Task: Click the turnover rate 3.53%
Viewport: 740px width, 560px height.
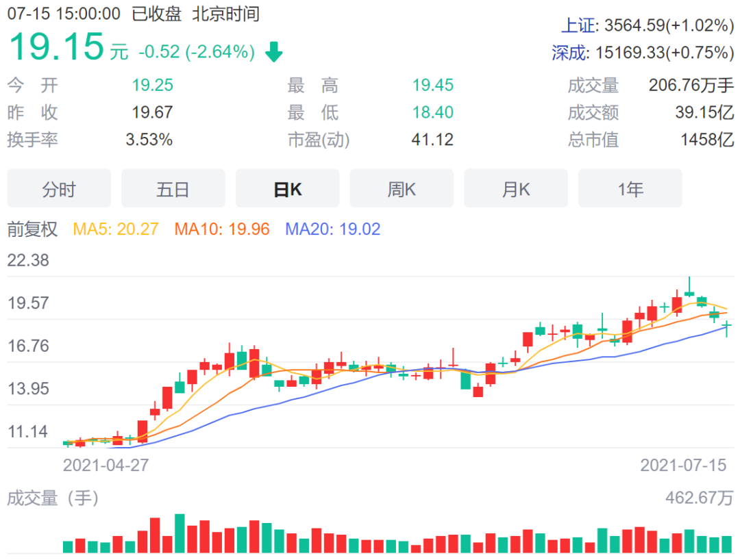Action: pyautogui.click(x=149, y=140)
